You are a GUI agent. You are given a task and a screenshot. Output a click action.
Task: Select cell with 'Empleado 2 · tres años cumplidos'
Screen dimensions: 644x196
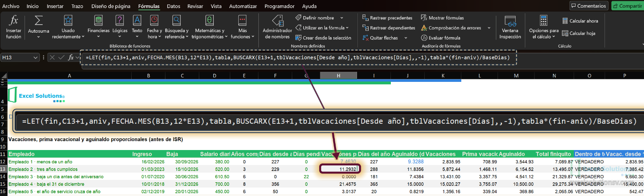(x=69, y=169)
